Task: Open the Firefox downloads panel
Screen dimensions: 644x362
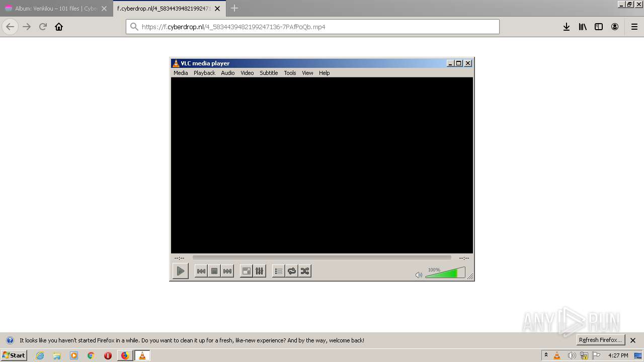Action: click(x=567, y=27)
